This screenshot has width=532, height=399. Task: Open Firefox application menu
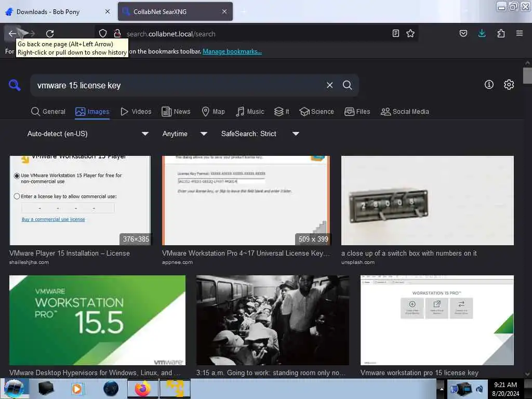(x=520, y=33)
